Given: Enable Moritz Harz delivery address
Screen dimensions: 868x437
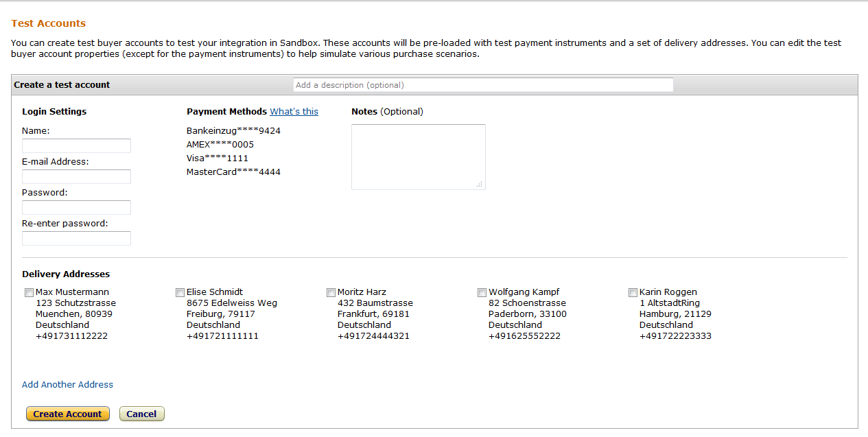Looking at the screenshot, I should [331, 292].
